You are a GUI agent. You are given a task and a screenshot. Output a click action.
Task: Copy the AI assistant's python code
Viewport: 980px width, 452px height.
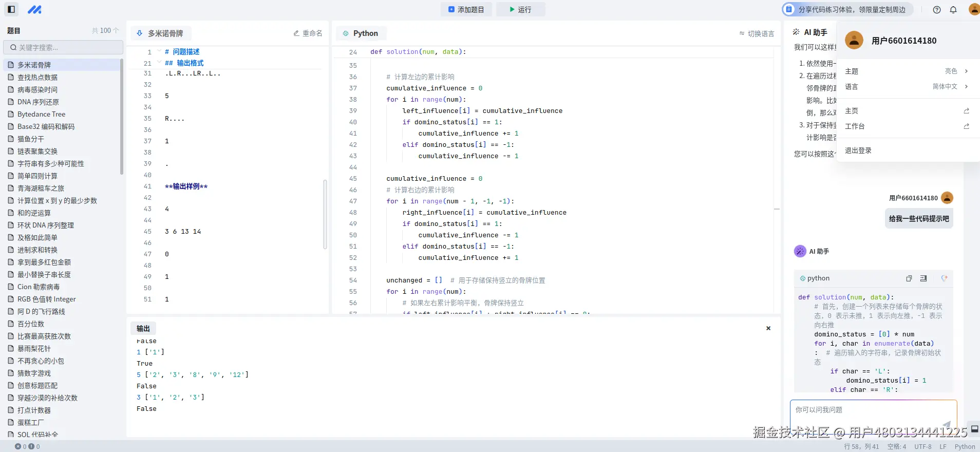(x=909, y=278)
